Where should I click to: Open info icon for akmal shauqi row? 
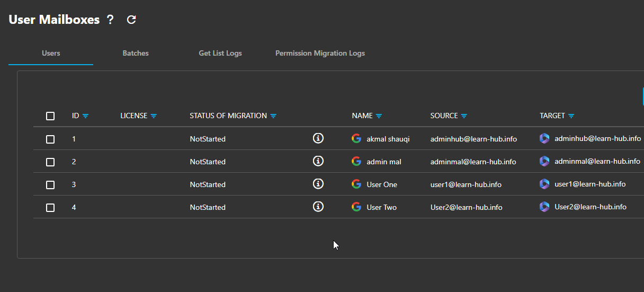[x=318, y=138]
